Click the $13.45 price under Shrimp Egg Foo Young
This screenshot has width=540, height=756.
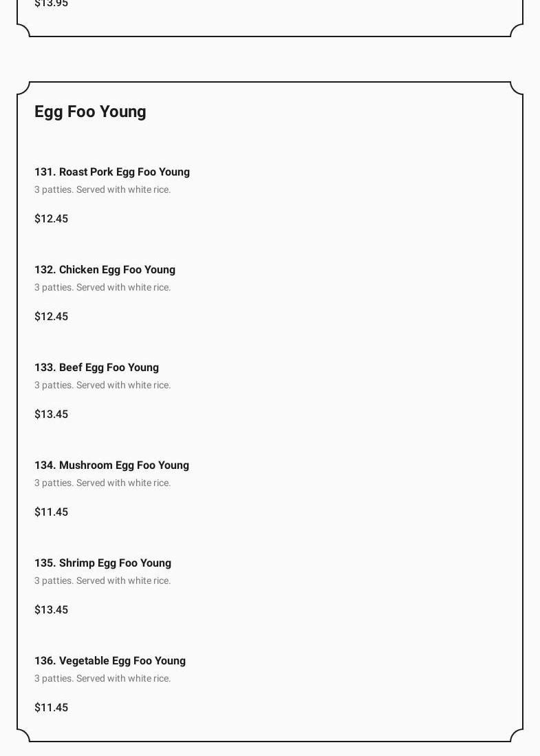pyautogui.click(x=52, y=610)
